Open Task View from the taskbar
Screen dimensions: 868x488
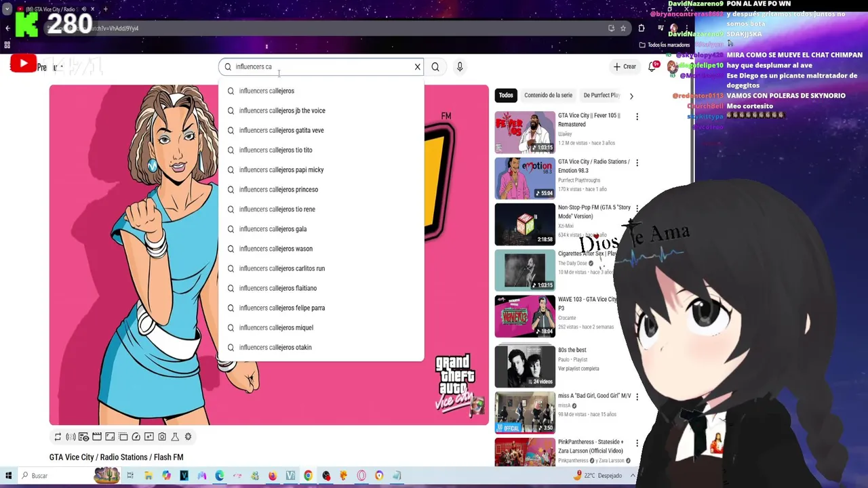[130, 476]
